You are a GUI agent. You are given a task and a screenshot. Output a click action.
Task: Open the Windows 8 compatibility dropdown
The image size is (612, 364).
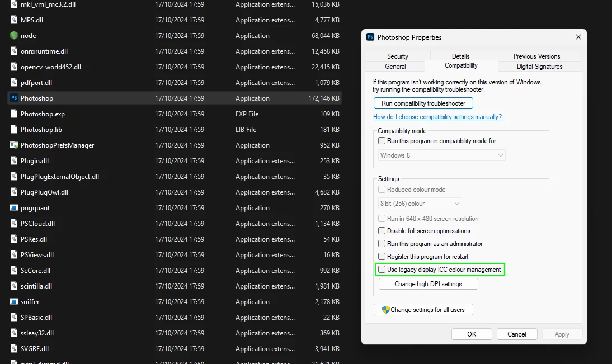[x=441, y=155]
